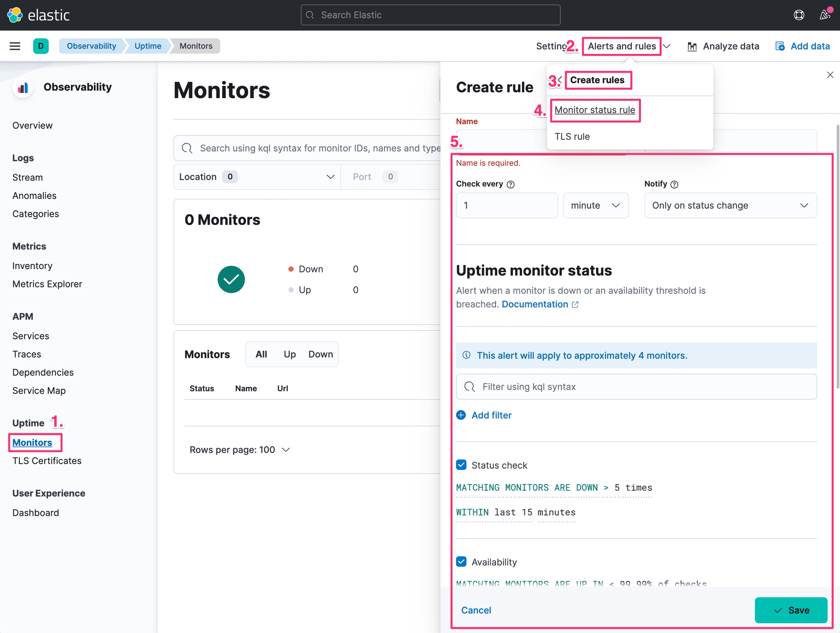Uncheck the Status check checkbox
840x633 pixels.
[462, 465]
